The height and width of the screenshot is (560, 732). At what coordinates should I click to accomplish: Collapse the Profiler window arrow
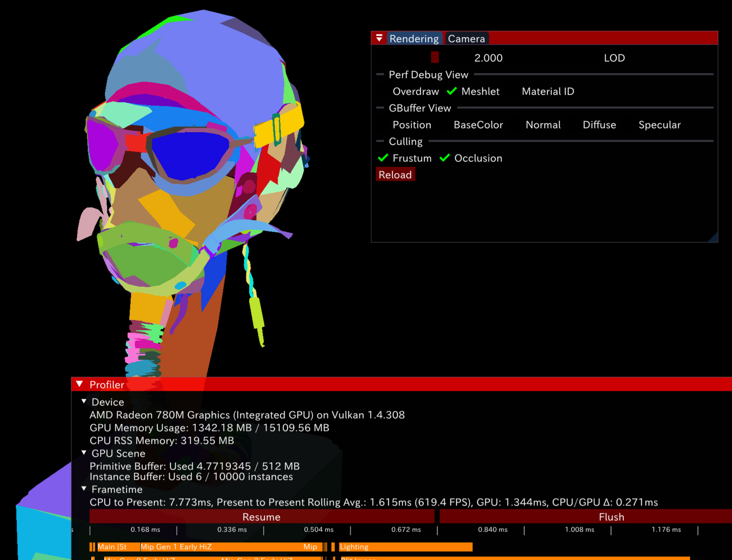(x=80, y=384)
